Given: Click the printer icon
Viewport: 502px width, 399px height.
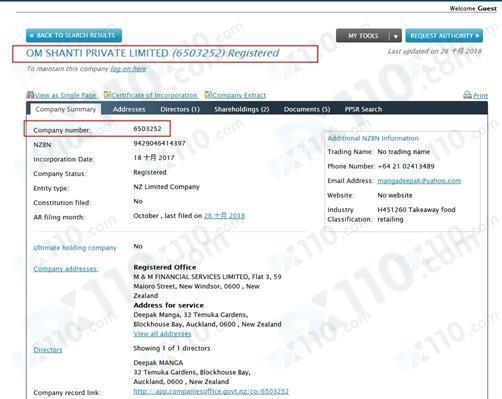Looking at the screenshot, I should tap(467, 95).
